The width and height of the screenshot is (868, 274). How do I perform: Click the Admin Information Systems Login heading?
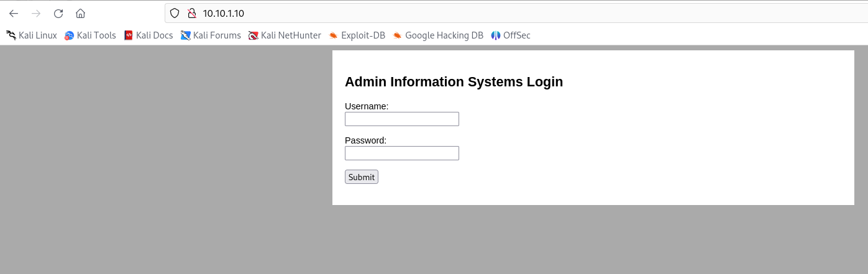[454, 82]
